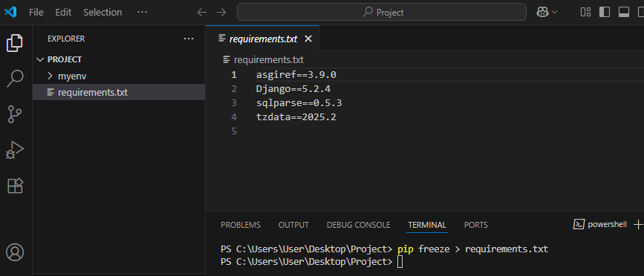
Task: Open requirements.txt in the explorer tree
Action: tap(93, 93)
